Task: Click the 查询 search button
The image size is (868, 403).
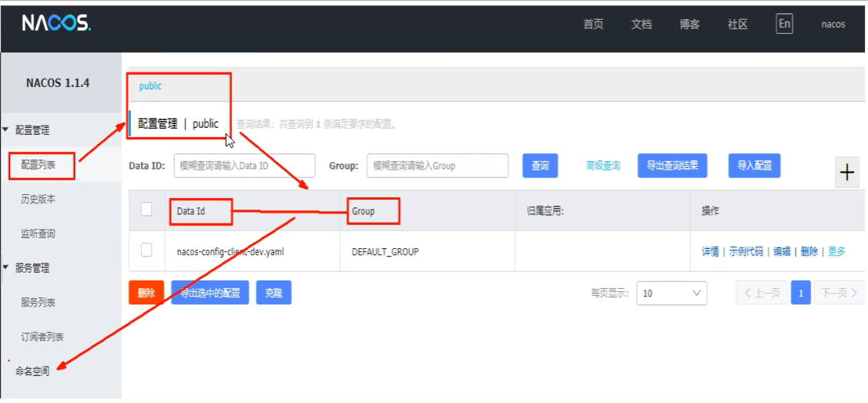Action: pyautogui.click(x=540, y=166)
